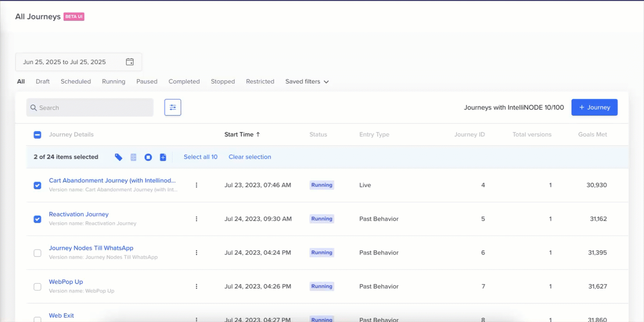Open Reactivation Journey link
The width and height of the screenshot is (644, 322).
click(79, 214)
